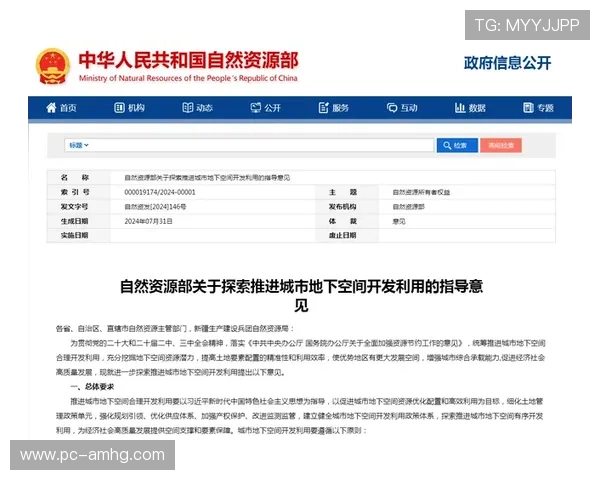Expand the 标题 search-type dropdown
600x480 pixels.
click(x=79, y=145)
